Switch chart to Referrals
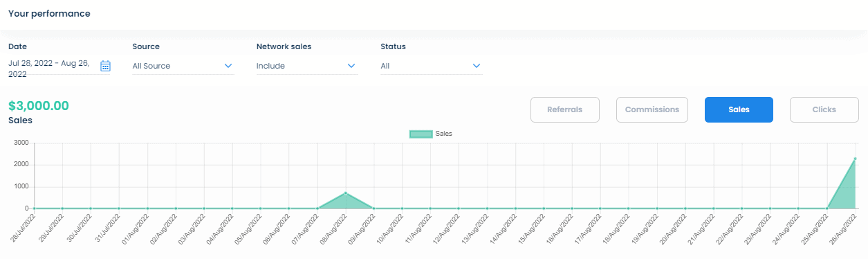 (564, 109)
